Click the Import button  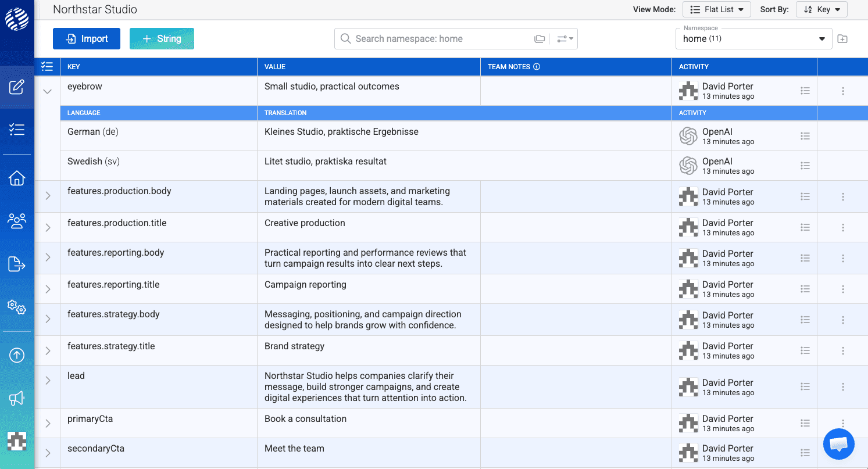(x=86, y=38)
